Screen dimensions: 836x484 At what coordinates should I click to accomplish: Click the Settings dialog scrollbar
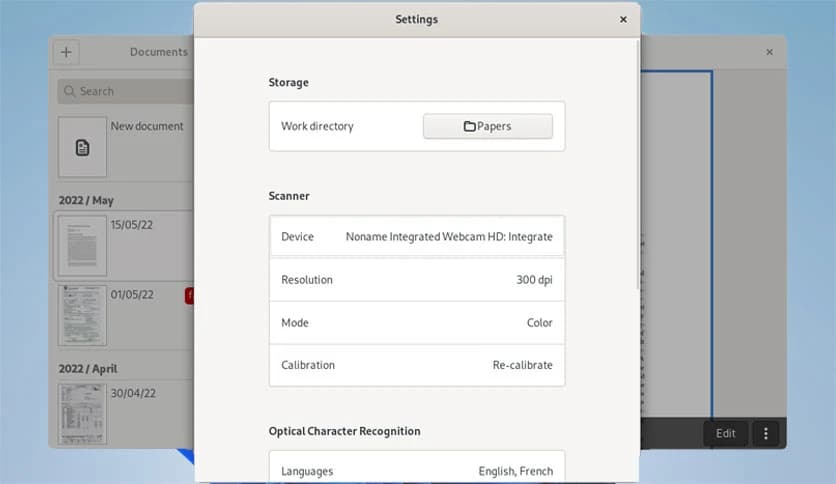pos(637,165)
